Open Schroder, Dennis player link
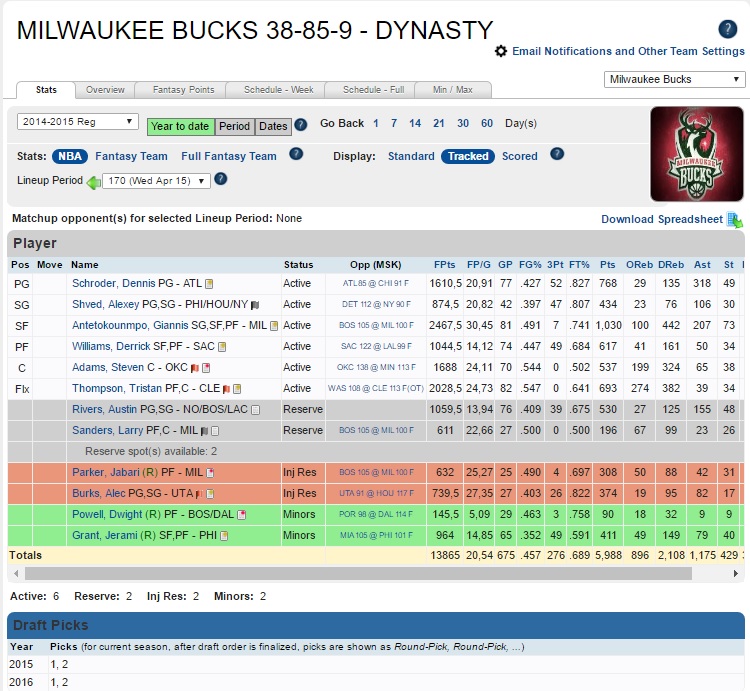Viewport: 750px width, 691px height. (x=114, y=284)
